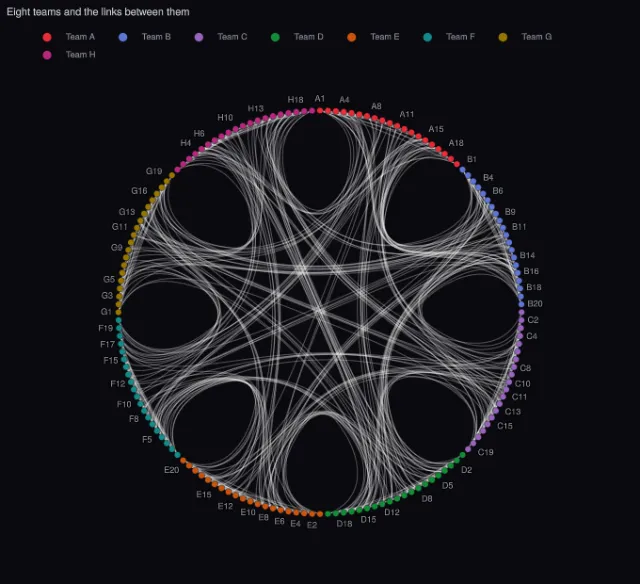Select the E8 label
The height and width of the screenshot is (584, 640).
(264, 517)
